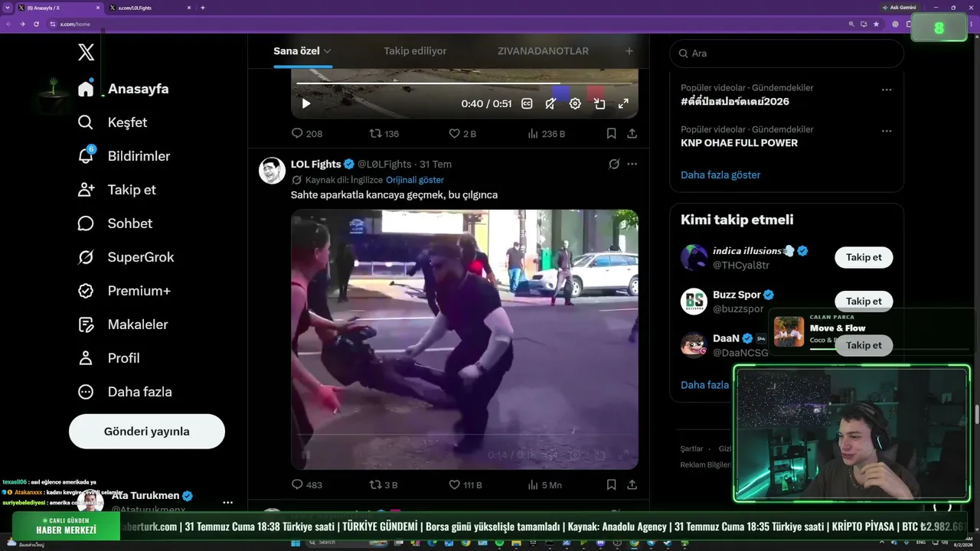
Task: Open Bildirimler notifications
Action: 124,156
